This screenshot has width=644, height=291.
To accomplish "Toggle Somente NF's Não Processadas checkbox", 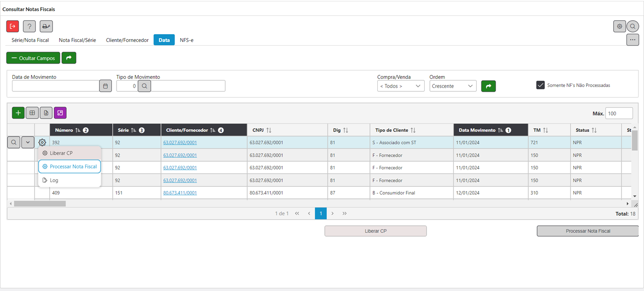I will click(540, 85).
